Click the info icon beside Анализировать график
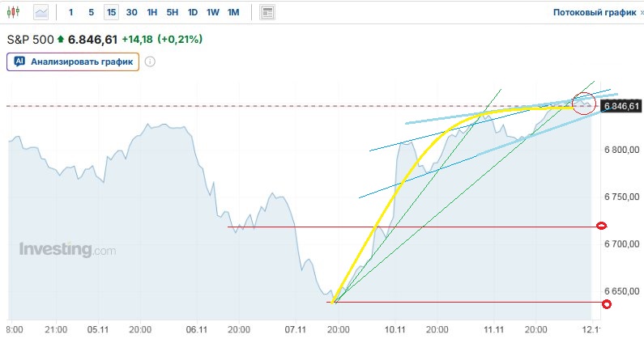This screenshot has width=644, height=339. point(150,61)
